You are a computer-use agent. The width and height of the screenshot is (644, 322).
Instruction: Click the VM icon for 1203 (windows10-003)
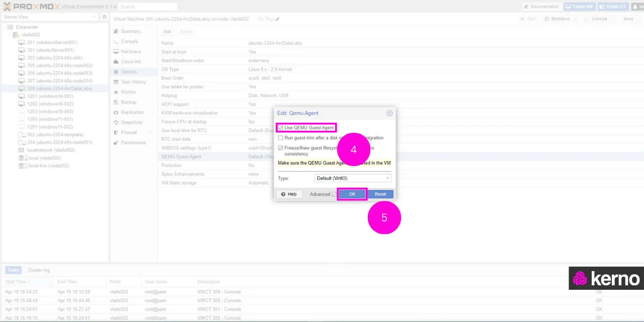pyautogui.click(x=22, y=112)
